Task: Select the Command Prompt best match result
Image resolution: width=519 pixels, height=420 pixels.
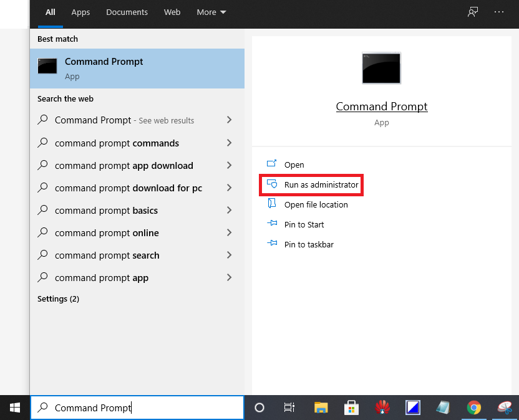Action: pos(137,69)
